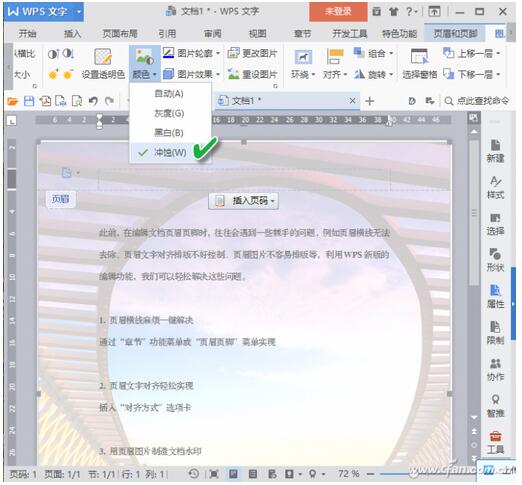The height and width of the screenshot is (485, 522).
Task: Open the 引用 (References) ribbon tab
Action: pyautogui.click(x=167, y=33)
